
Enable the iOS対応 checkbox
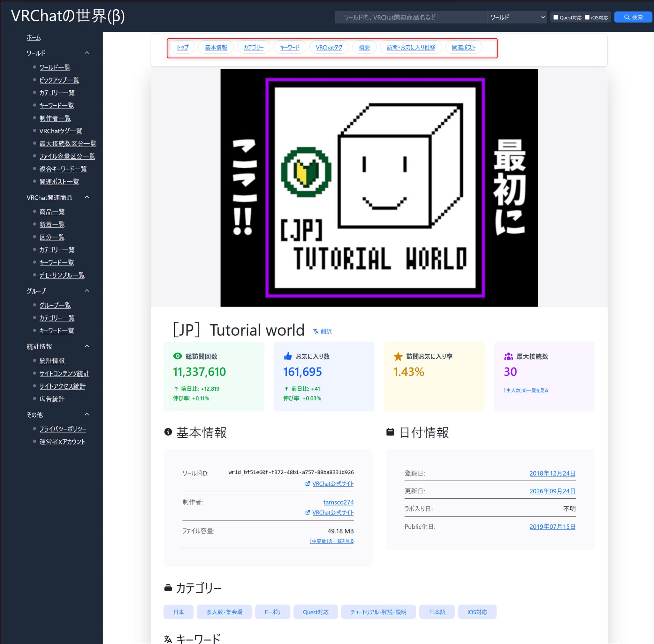[x=587, y=17]
